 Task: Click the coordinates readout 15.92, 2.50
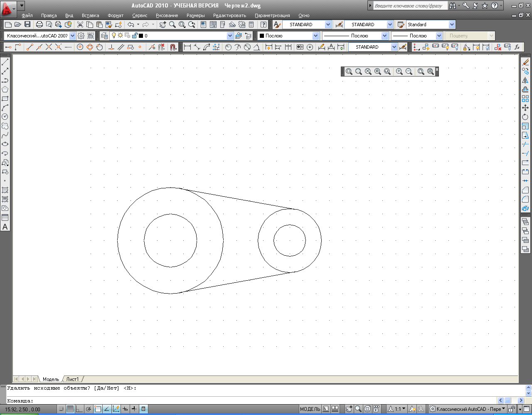coord(23,409)
